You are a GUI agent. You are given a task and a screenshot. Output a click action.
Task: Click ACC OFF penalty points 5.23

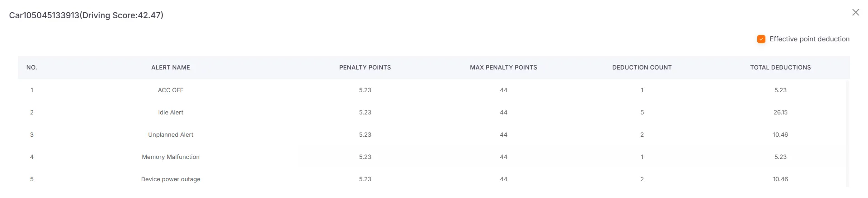coord(365,90)
